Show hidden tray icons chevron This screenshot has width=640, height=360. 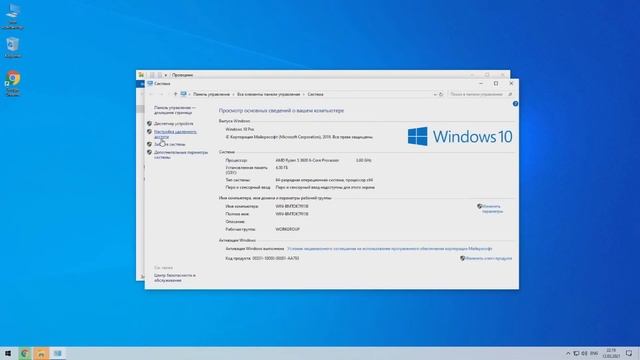point(568,353)
